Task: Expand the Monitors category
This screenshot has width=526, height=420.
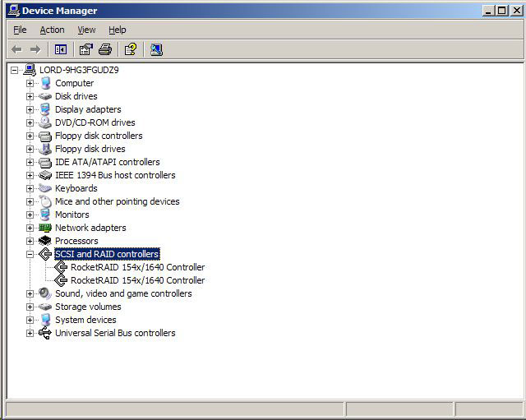Action: coord(30,215)
